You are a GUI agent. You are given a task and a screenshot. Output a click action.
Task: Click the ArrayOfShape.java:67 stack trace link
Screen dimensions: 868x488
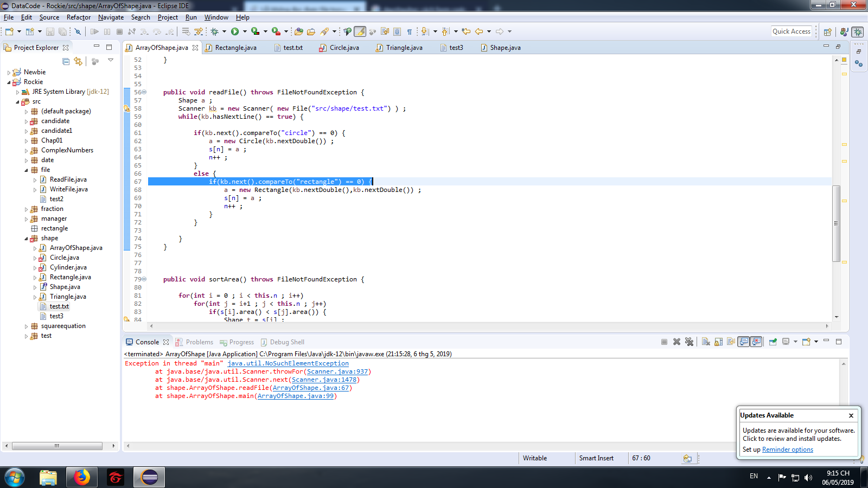click(311, 388)
